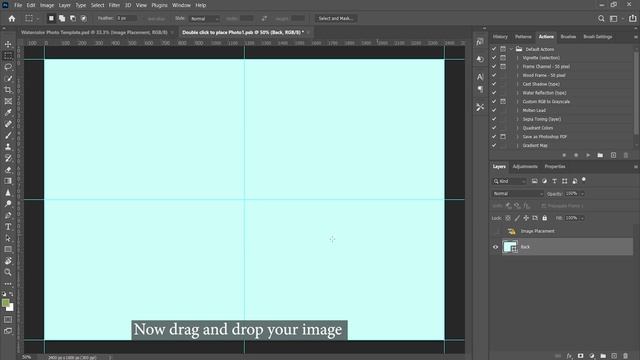This screenshot has width=640, height=360.
Task: Click the Home icon in options bar
Action: click(12, 18)
